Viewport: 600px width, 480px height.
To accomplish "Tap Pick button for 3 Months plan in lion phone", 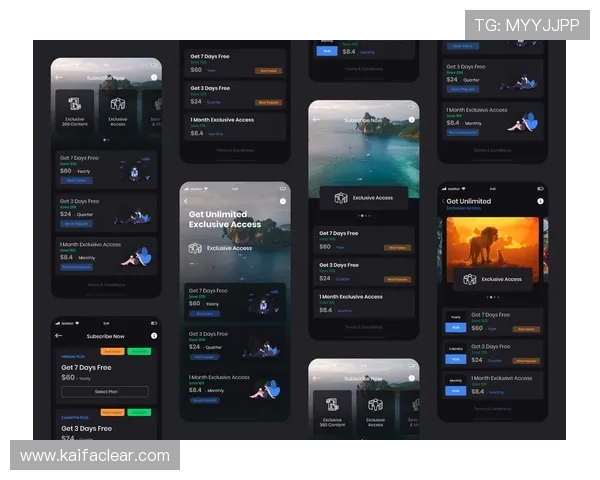I will 456,359.
